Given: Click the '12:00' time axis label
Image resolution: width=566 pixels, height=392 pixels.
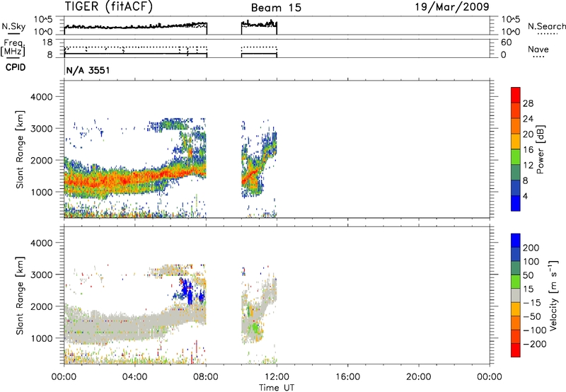Looking at the screenshot, I should [277, 377].
